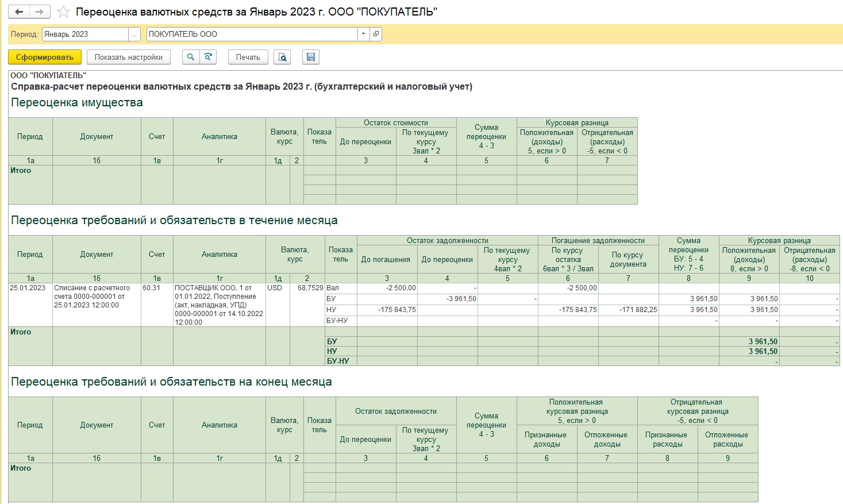This screenshot has width=843, height=504.
Task: Click column header Признанные доходы
Action: (x=546, y=440)
